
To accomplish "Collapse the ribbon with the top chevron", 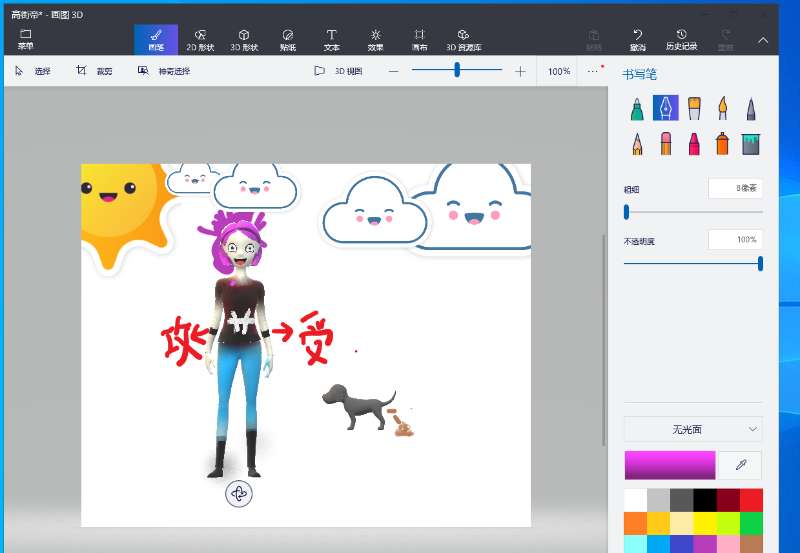I will tap(763, 40).
